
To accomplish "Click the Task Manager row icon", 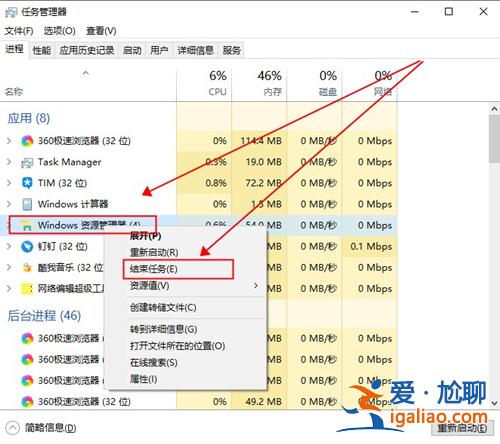I will pos(27,162).
